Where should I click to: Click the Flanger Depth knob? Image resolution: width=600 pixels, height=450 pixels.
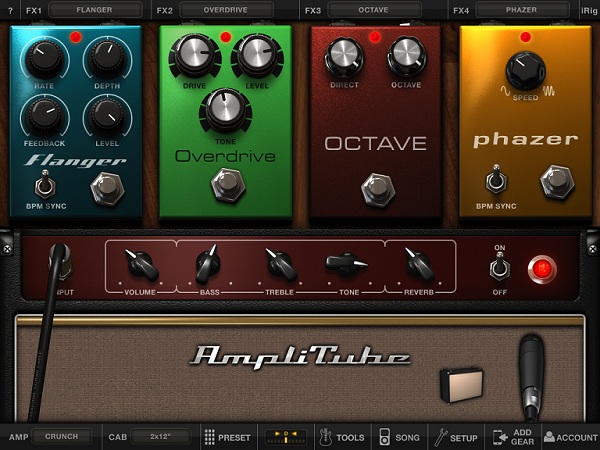click(107, 59)
